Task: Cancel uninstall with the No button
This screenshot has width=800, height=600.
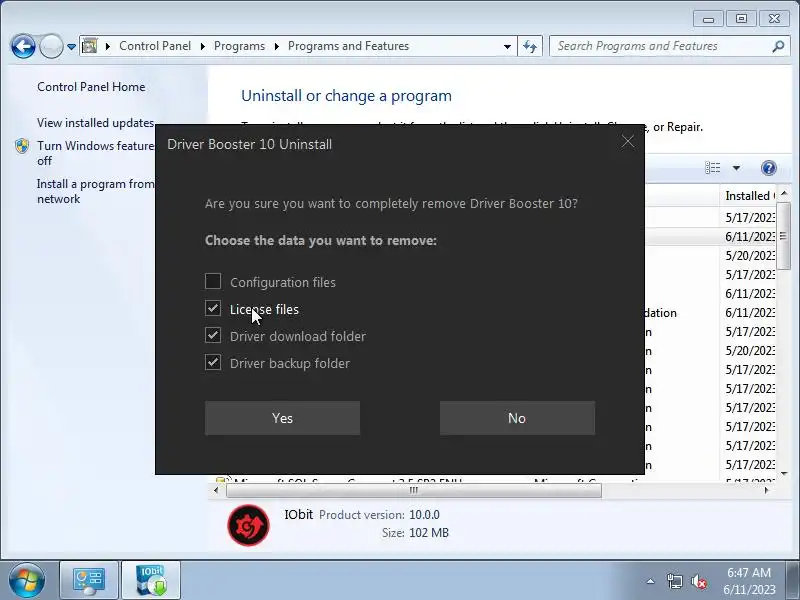Action: pyautogui.click(x=517, y=418)
